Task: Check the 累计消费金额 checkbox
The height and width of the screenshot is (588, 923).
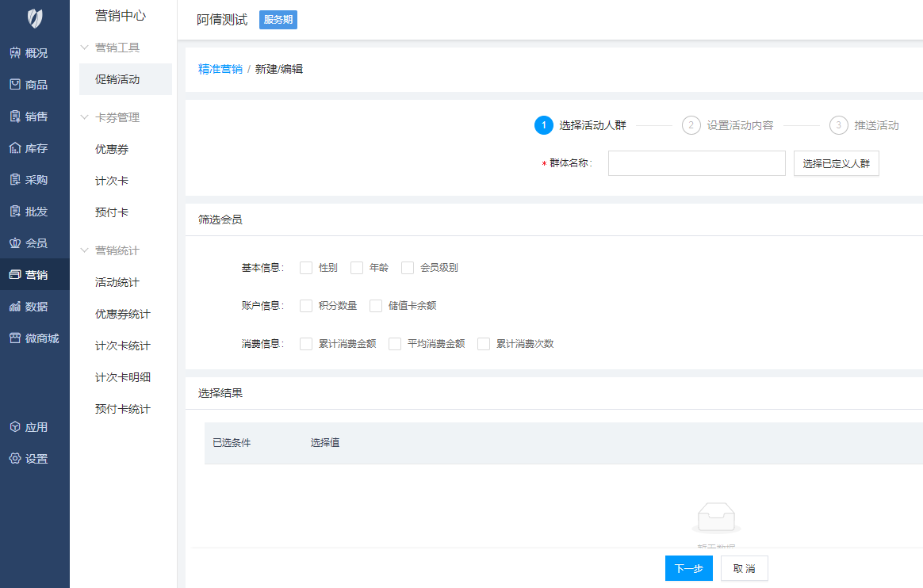Action: pos(306,344)
